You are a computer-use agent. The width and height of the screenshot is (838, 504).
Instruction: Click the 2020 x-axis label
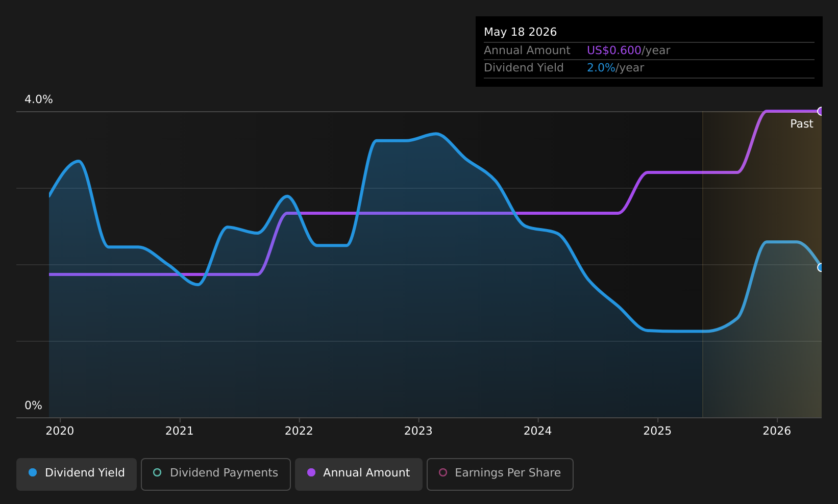(60, 431)
